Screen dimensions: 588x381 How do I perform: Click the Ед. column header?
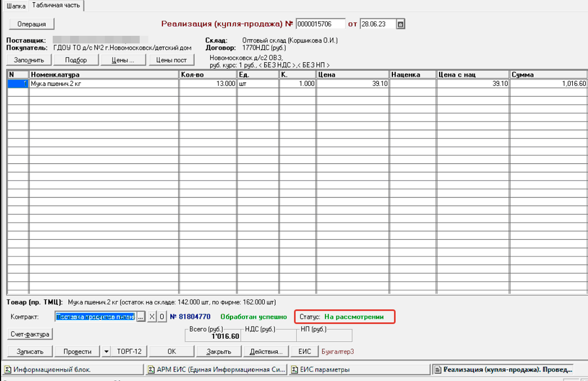[258, 74]
